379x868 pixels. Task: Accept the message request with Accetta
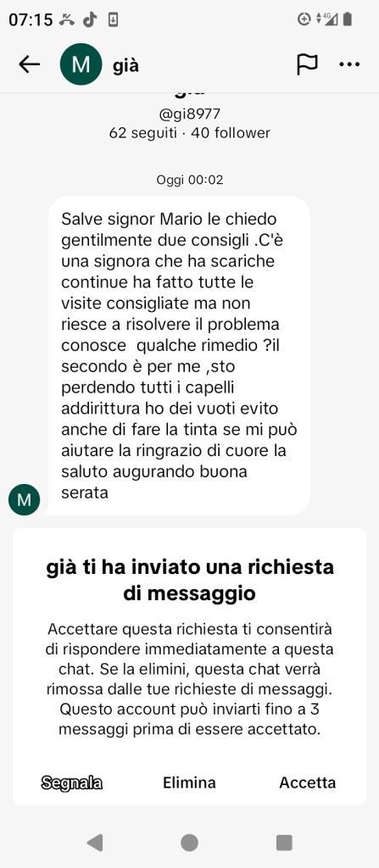[308, 782]
